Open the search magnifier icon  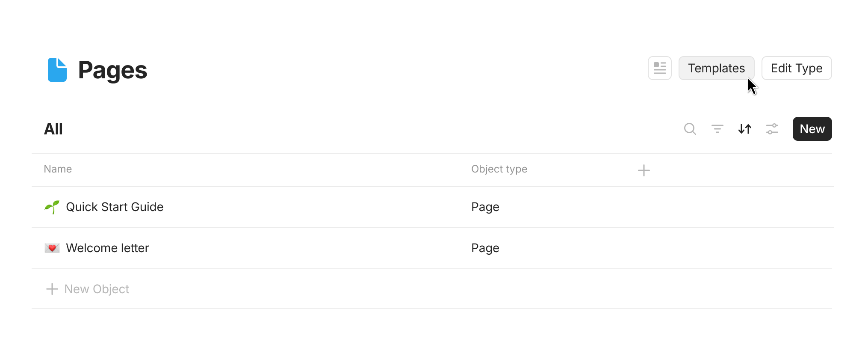tap(690, 129)
